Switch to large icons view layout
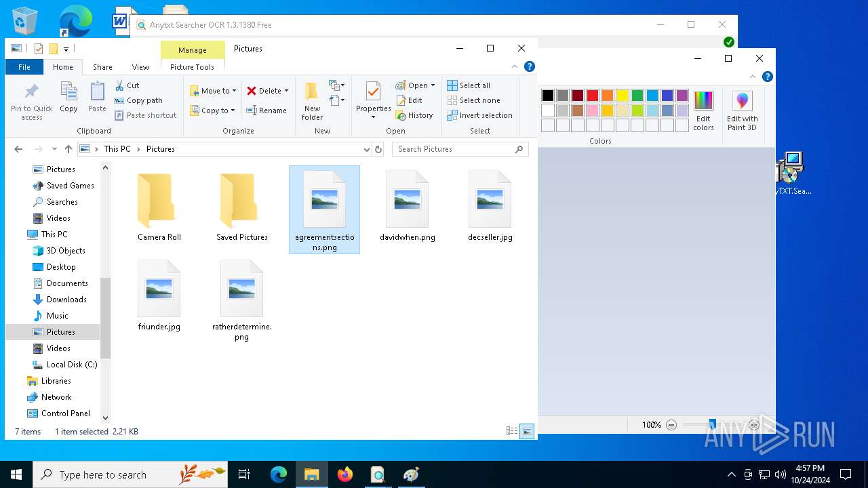The image size is (868, 488). click(527, 431)
